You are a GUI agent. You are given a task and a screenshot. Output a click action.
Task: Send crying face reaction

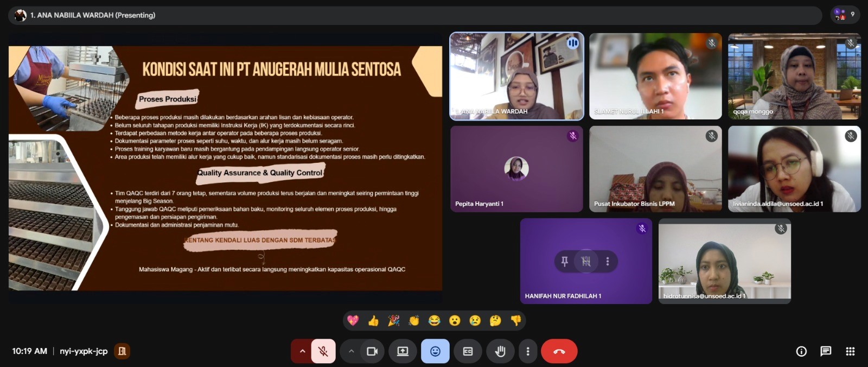(475, 321)
